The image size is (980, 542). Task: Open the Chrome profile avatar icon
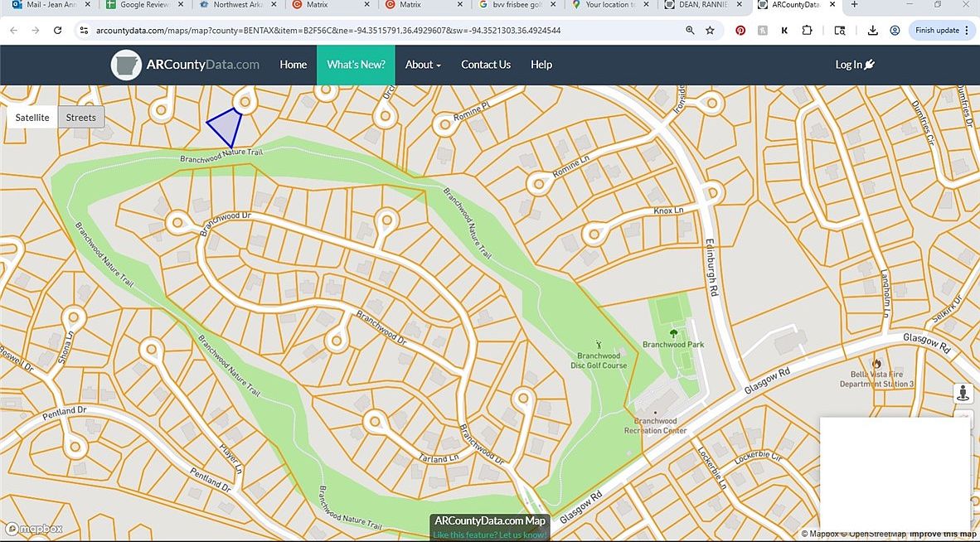(x=895, y=31)
